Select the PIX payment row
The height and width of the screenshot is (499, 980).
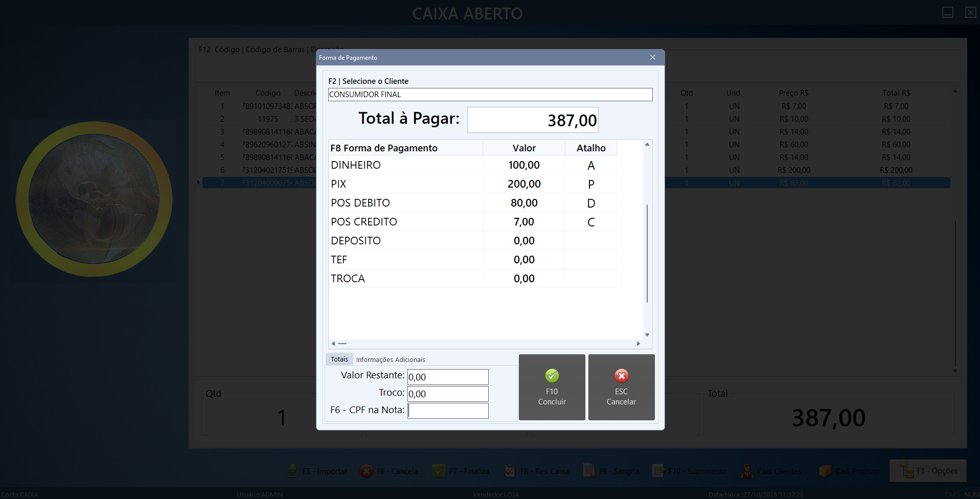(405, 184)
